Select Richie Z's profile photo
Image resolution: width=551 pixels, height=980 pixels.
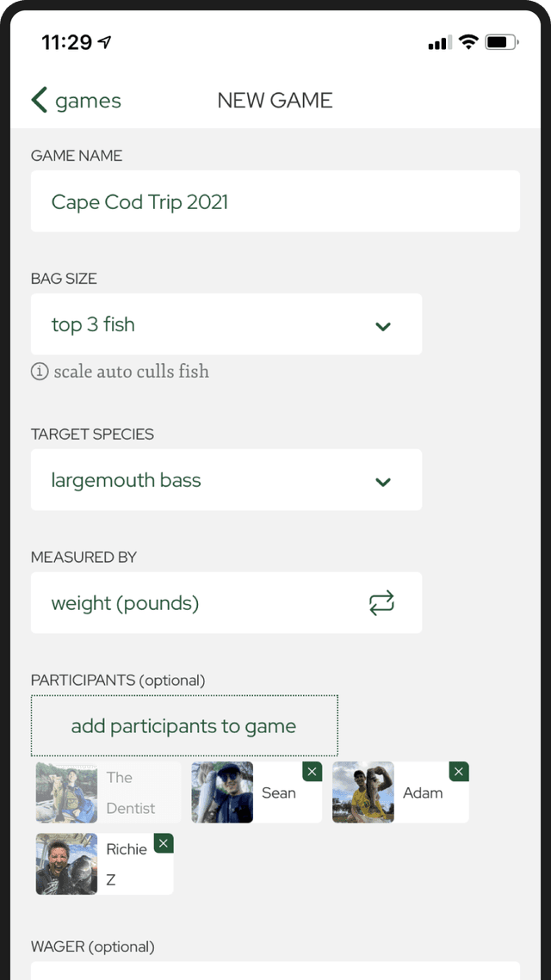[66, 864]
